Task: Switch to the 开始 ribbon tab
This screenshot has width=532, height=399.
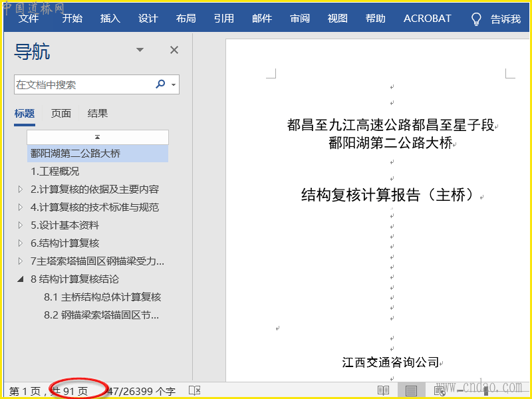Action: [x=72, y=19]
